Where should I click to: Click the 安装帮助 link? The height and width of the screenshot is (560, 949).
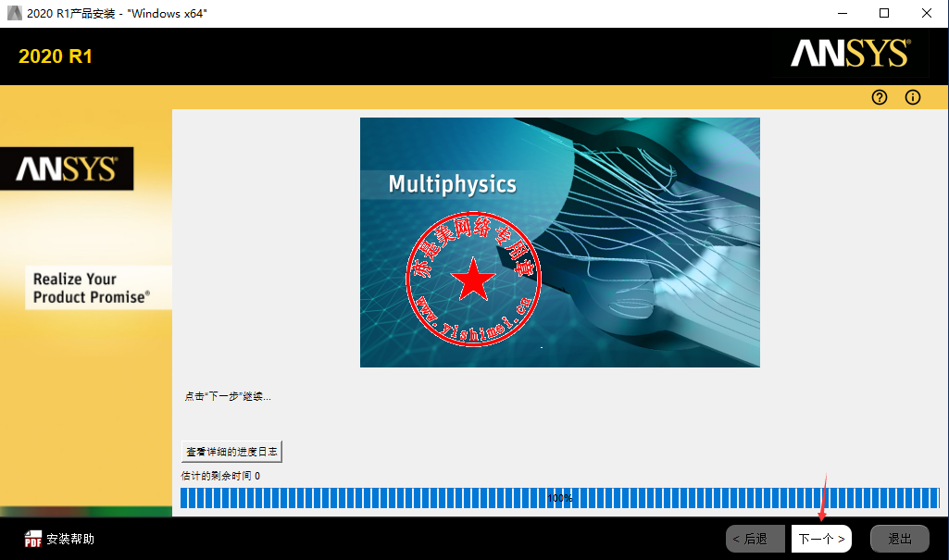(70, 539)
